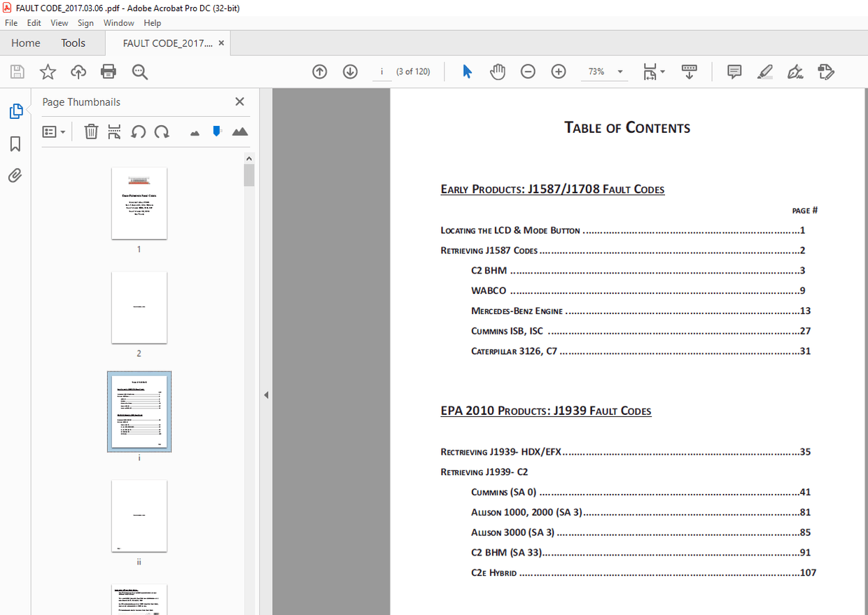The height and width of the screenshot is (615, 868).
Task: Bookmark this file with star icon
Action: (48, 71)
